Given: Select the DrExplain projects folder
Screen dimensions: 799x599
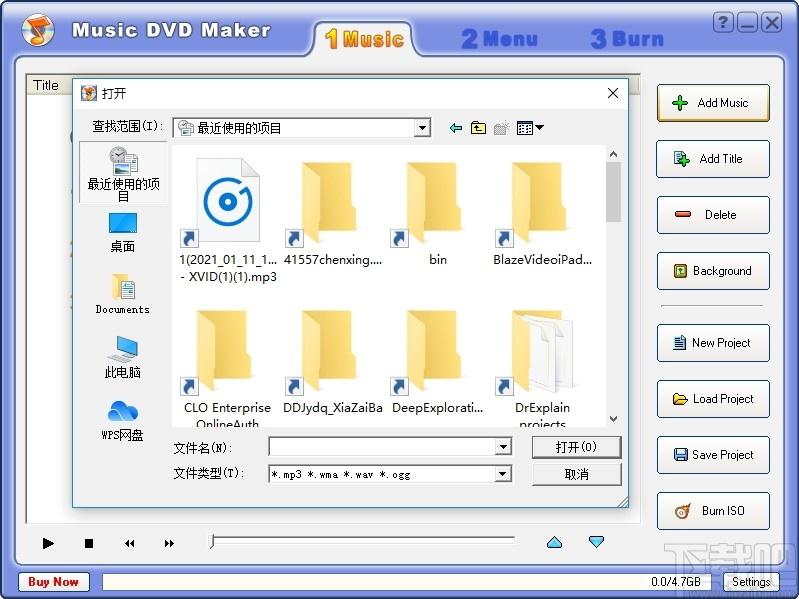Looking at the screenshot, I should 543,368.
